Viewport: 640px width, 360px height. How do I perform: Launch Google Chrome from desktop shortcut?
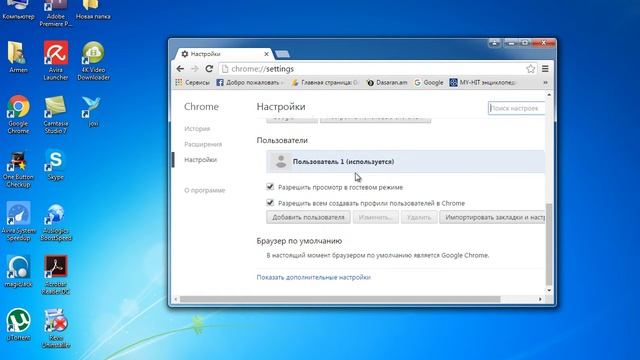pos(18,114)
